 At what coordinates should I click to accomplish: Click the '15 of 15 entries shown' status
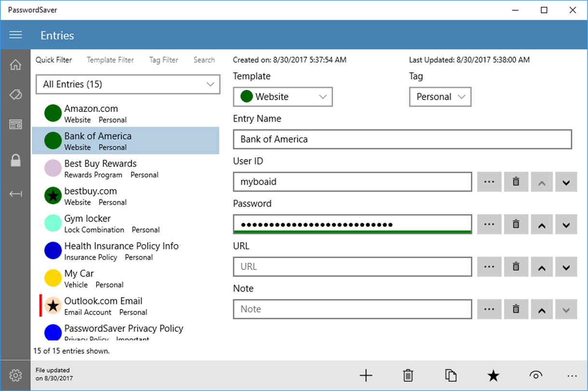tap(71, 351)
